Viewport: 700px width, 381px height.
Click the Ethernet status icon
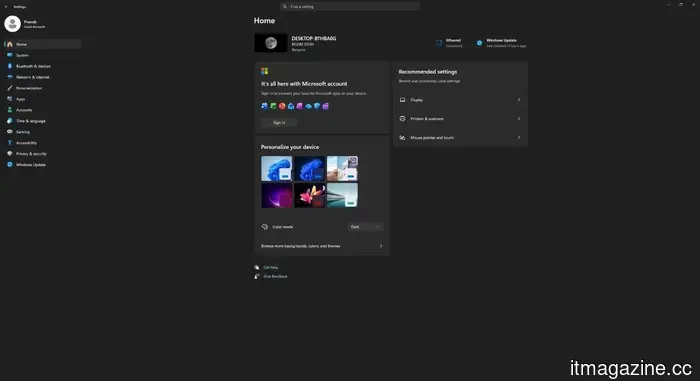pyautogui.click(x=439, y=43)
